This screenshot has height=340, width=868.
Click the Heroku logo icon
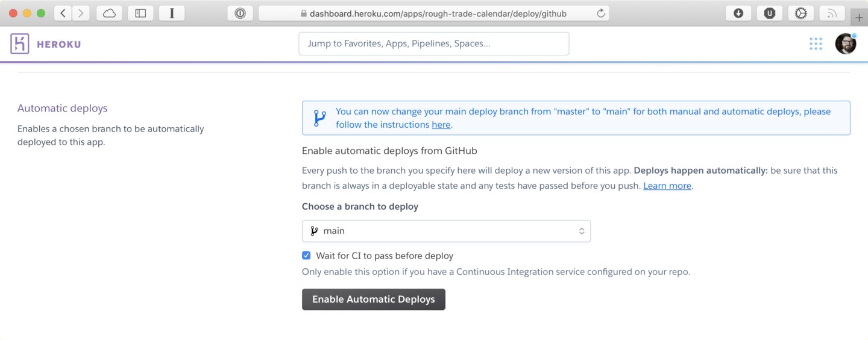point(20,44)
